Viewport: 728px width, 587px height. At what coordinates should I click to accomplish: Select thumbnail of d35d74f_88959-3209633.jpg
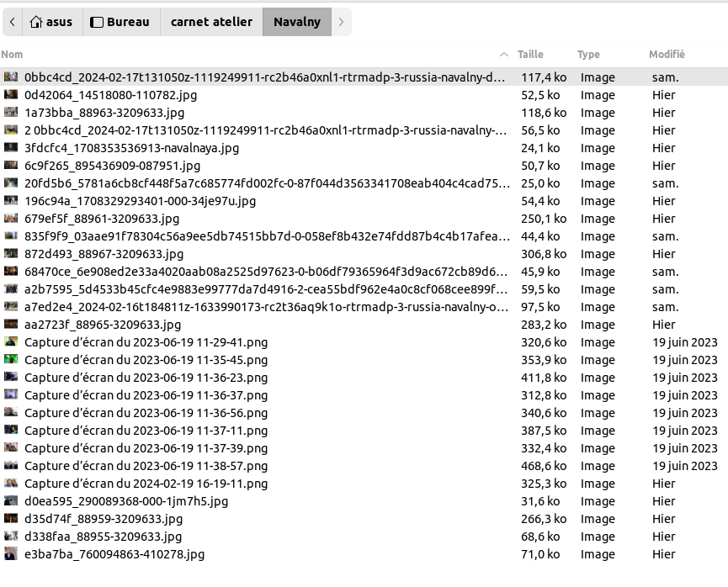click(11, 518)
